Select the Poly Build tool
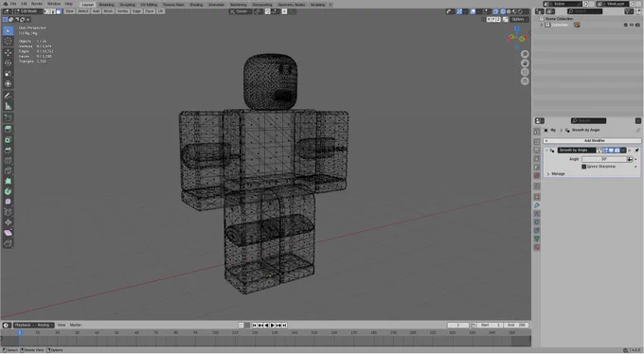This screenshot has width=644, height=354. click(8, 181)
